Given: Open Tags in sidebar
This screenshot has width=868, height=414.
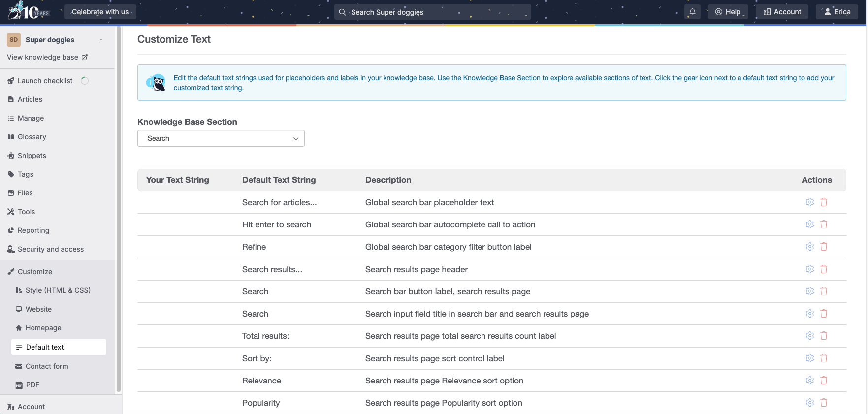Looking at the screenshot, I should pyautogui.click(x=25, y=174).
